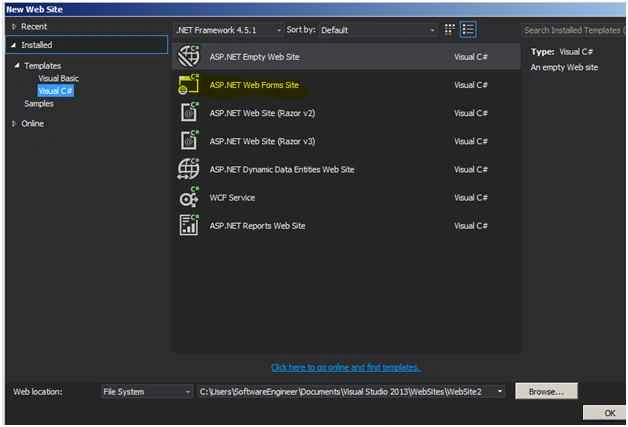Select ASP.NET Web Site (Razor v2)
Viewport: 628px width, 427px height.
(x=347, y=113)
